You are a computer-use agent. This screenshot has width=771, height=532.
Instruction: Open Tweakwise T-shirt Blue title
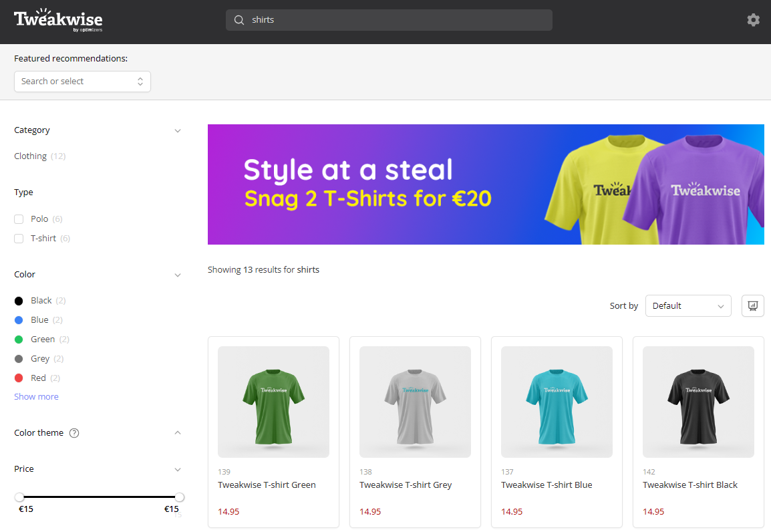(x=547, y=485)
